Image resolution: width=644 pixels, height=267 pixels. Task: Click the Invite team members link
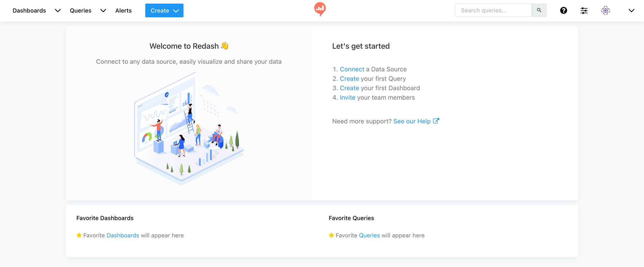(347, 97)
